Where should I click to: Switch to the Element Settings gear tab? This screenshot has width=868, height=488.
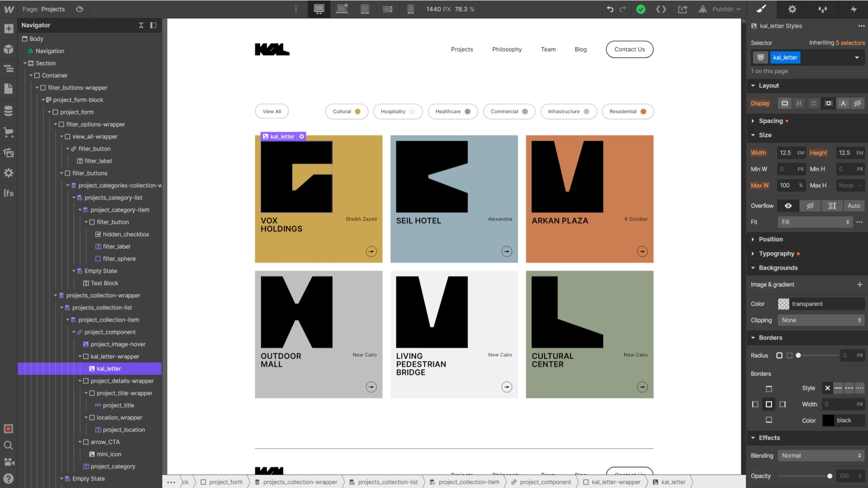(x=792, y=9)
